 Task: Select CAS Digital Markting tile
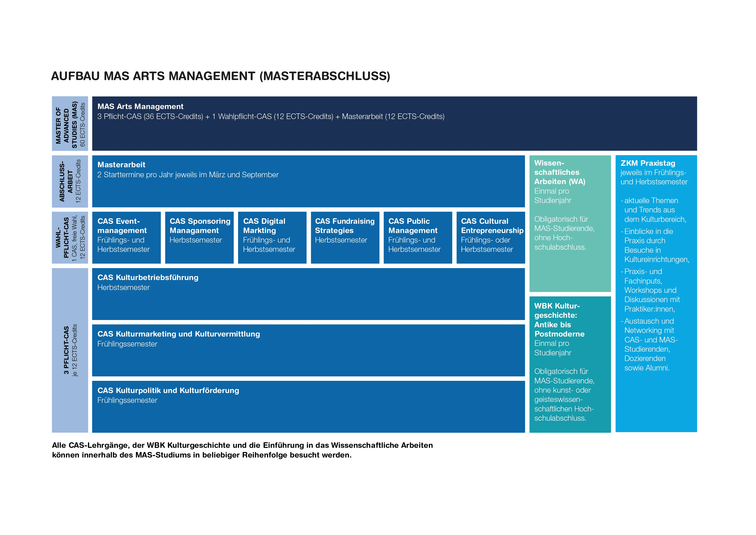[x=272, y=237]
